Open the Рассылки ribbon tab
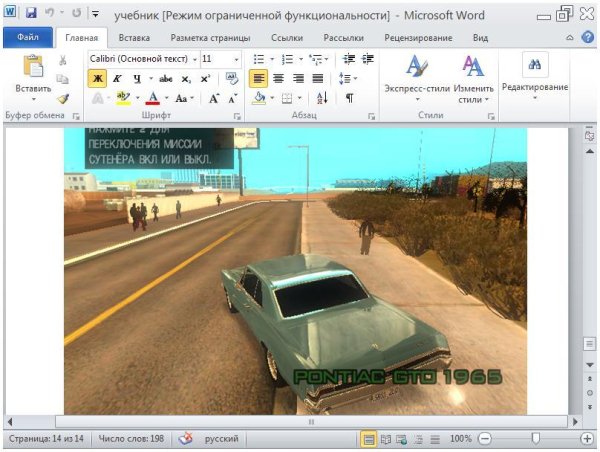Image resolution: width=600 pixels, height=452 pixels. click(343, 38)
